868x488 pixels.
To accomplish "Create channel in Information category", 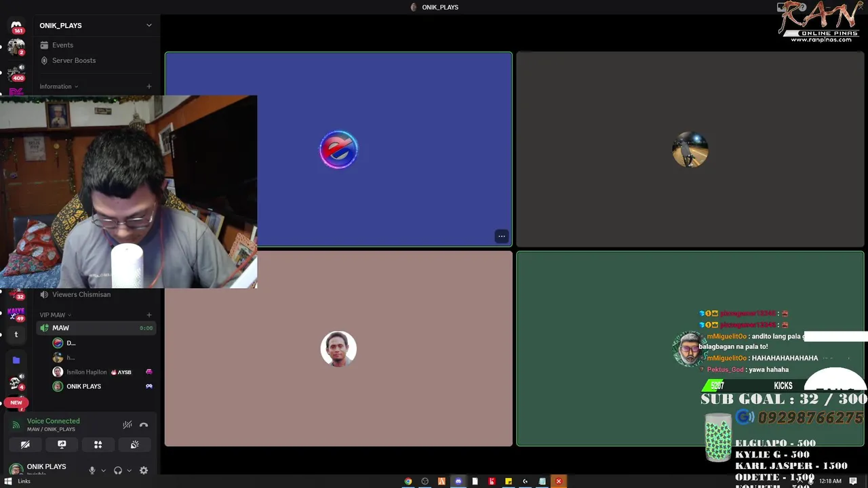I will pyautogui.click(x=149, y=86).
